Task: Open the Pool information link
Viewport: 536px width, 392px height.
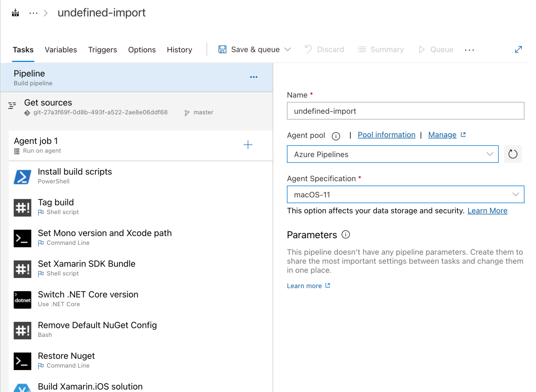Action: [x=386, y=135]
